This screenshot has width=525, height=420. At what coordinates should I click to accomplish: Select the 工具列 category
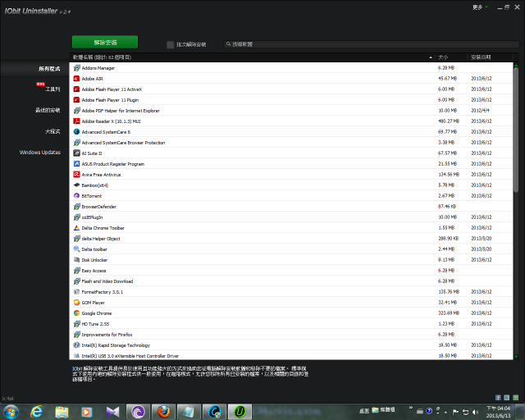(x=52, y=89)
